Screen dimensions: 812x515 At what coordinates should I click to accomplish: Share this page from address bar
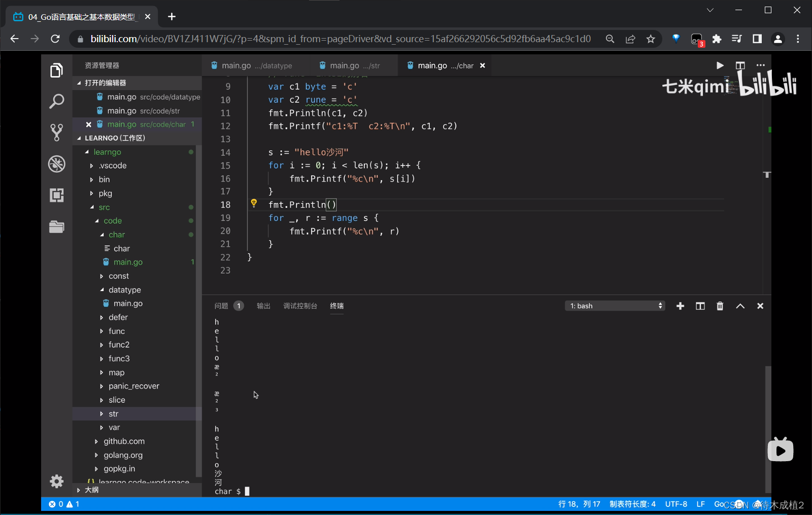(x=630, y=39)
